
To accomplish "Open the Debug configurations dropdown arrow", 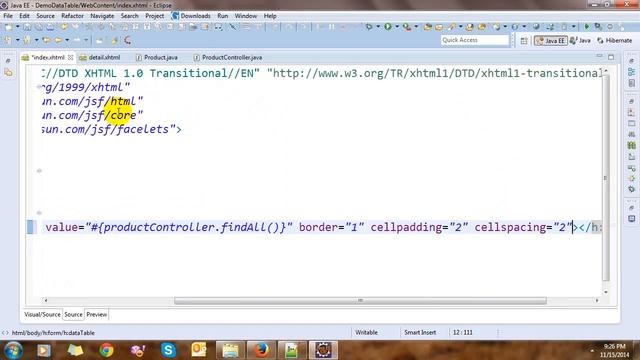I will (x=378, y=27).
